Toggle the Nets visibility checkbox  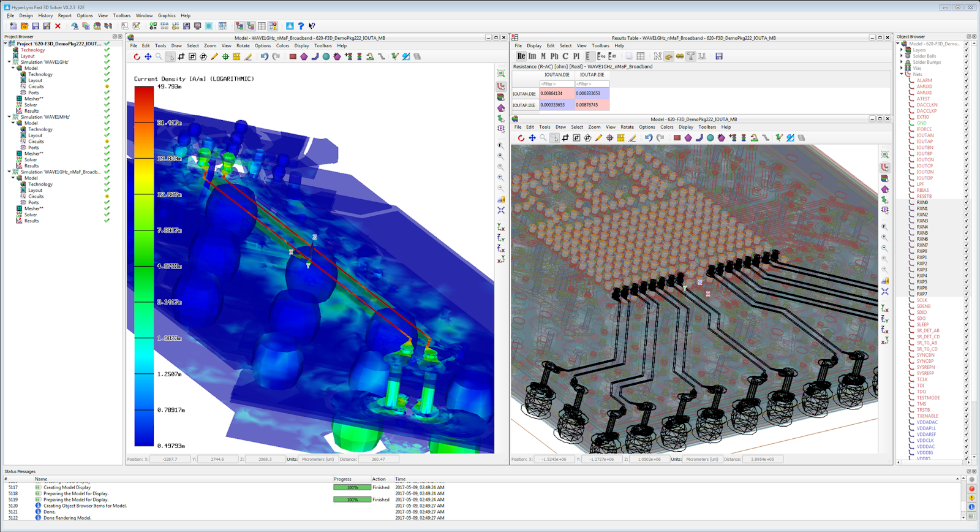click(x=967, y=75)
